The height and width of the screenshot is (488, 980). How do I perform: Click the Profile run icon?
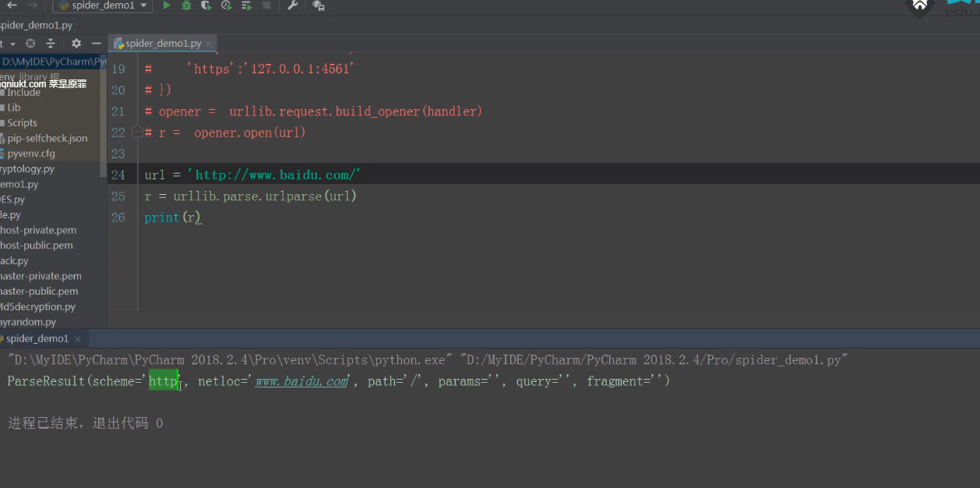click(226, 5)
